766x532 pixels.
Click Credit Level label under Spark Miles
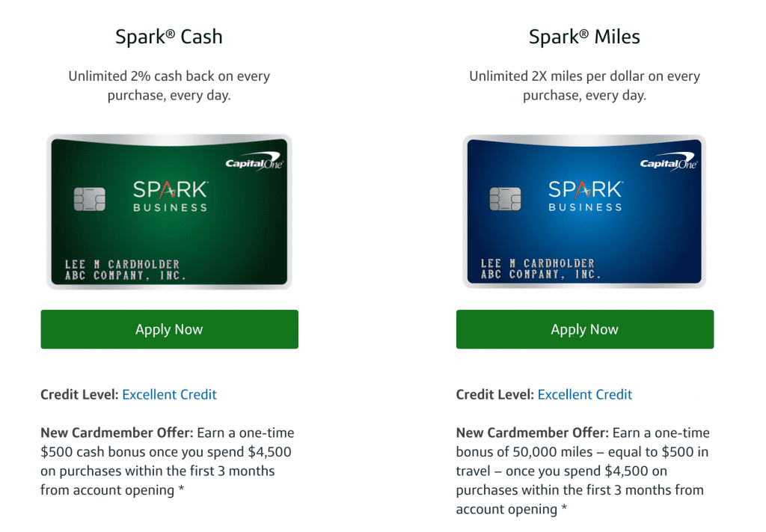495,394
